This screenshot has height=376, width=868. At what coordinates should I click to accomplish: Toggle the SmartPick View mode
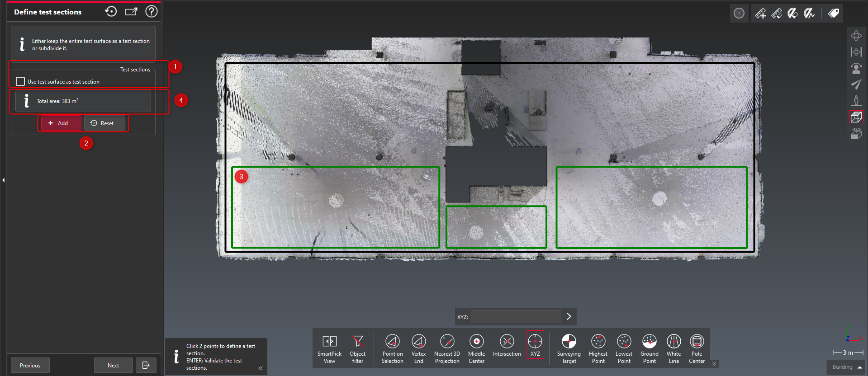pos(329,348)
